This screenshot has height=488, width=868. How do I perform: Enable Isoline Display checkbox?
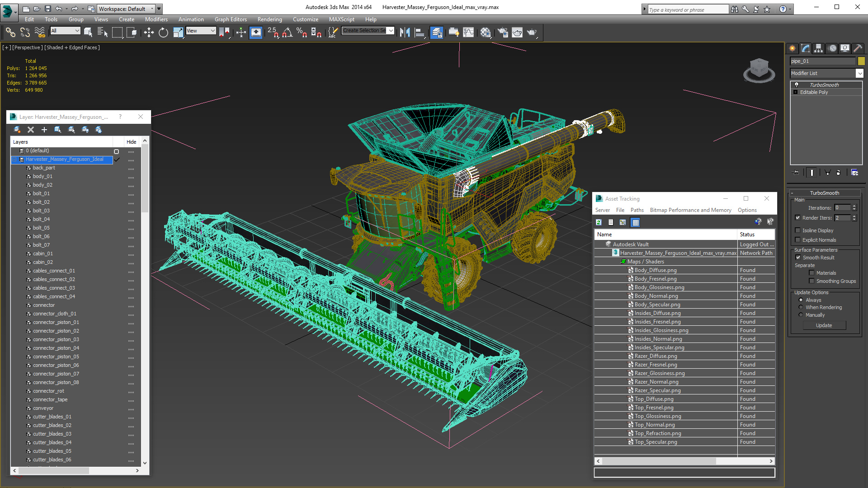point(797,230)
